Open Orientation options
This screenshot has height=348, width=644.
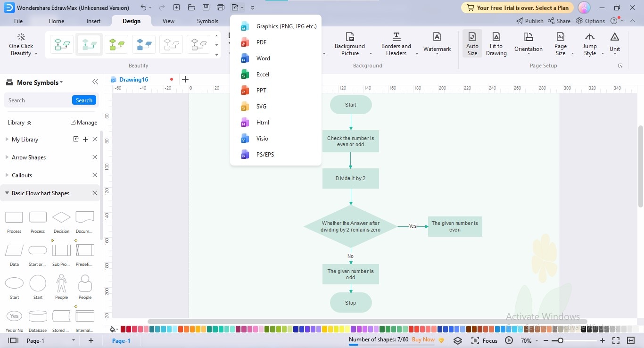click(x=528, y=43)
